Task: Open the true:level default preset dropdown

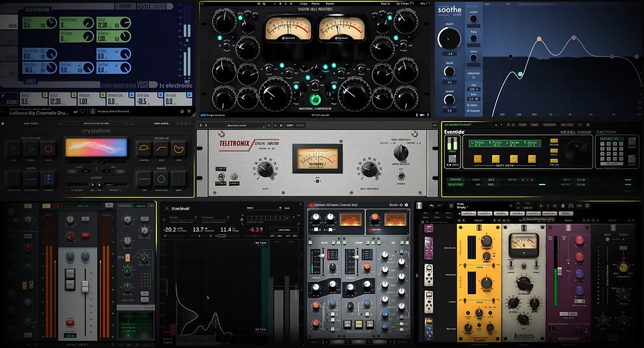Action: coord(264,208)
